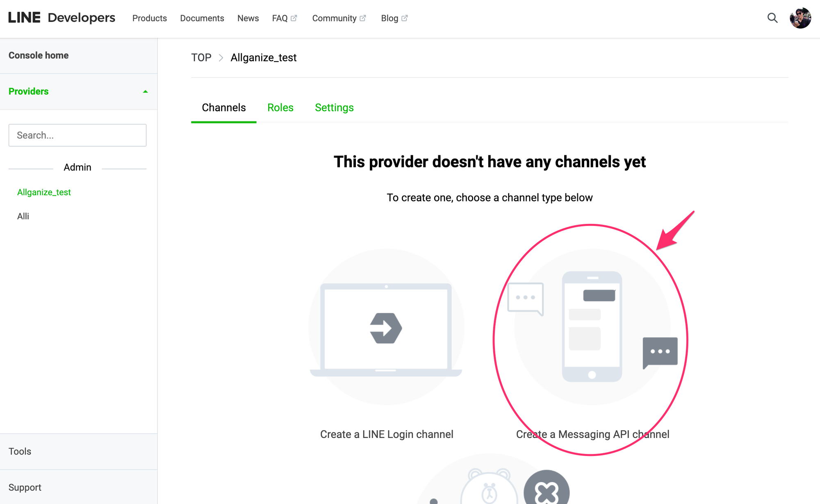Switch to the Roles tab
This screenshot has width=820, height=504.
tap(280, 107)
